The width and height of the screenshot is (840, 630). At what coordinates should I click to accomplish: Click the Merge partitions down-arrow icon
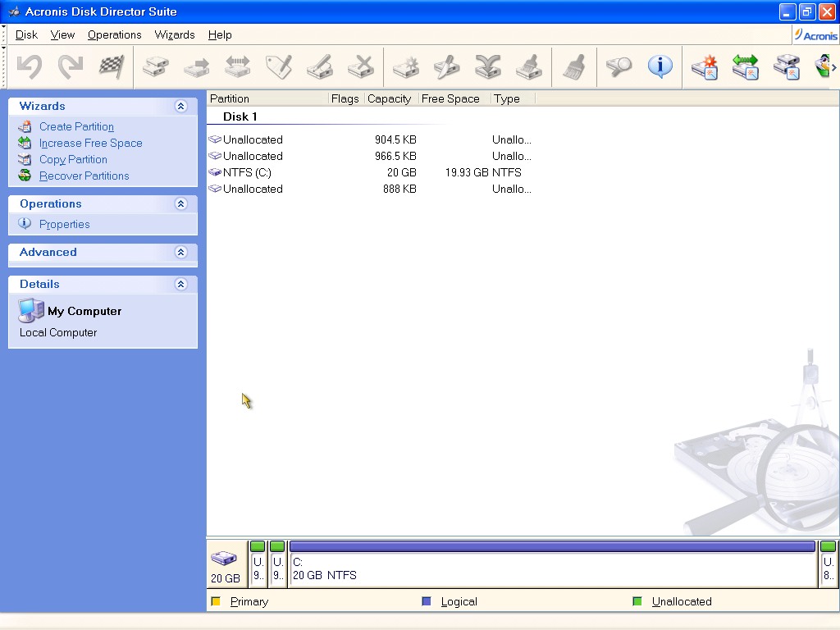[x=488, y=67]
